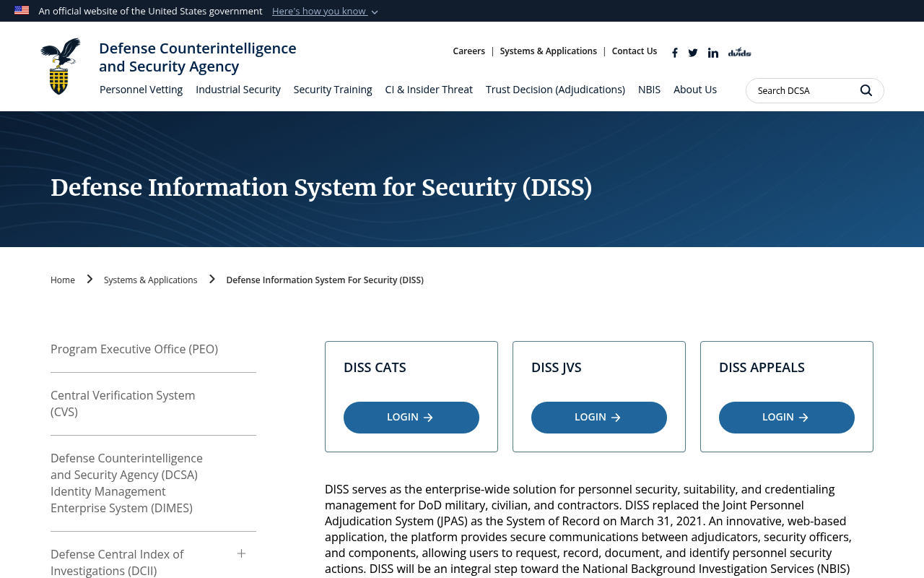Expand "Here's how you know" dropdown
The width and height of the screenshot is (924, 578).
[325, 11]
